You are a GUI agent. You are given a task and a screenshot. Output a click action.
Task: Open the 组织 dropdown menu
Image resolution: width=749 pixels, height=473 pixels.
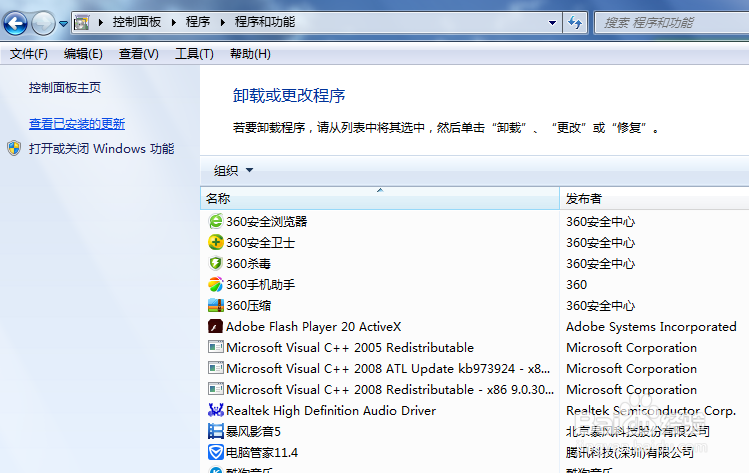[233, 171]
